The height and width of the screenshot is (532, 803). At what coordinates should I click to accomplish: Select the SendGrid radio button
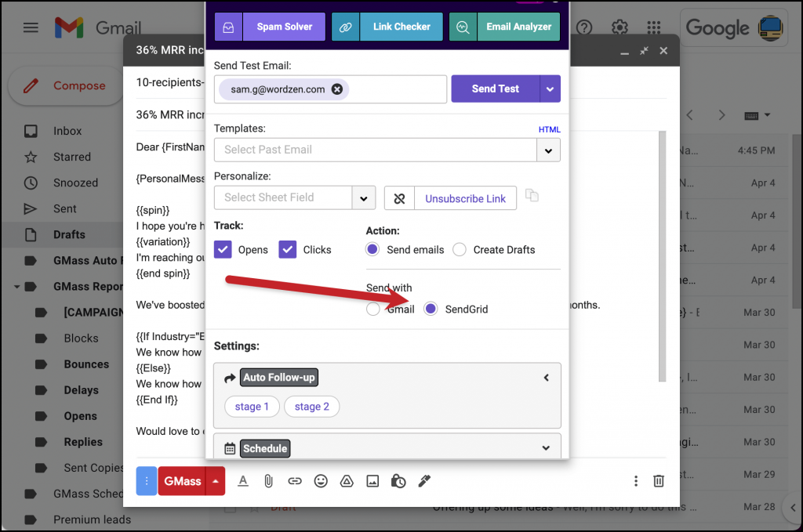click(430, 309)
